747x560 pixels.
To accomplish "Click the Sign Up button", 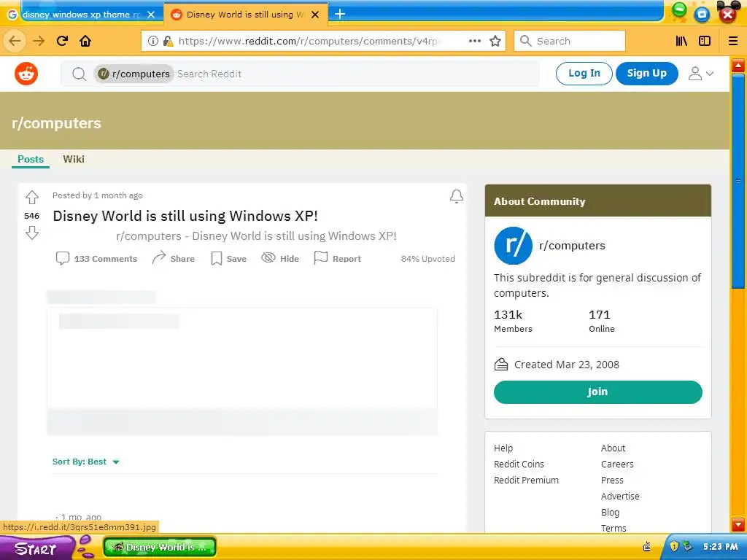I will click(x=646, y=74).
